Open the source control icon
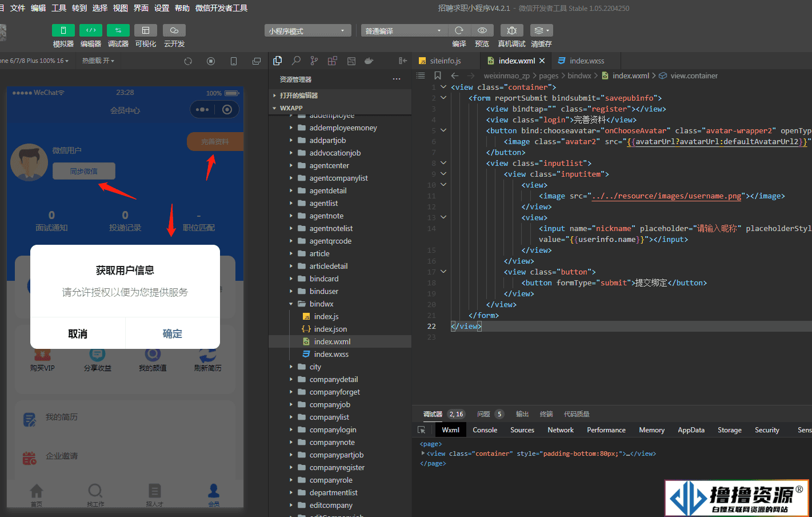Screen dimensions: 812x517 pos(314,61)
